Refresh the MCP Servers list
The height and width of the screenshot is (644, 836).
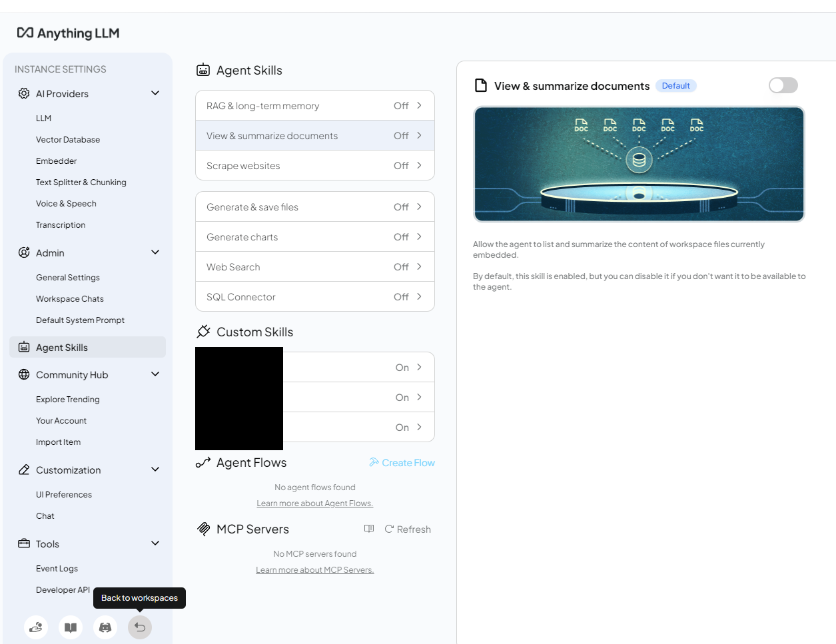[x=408, y=529]
